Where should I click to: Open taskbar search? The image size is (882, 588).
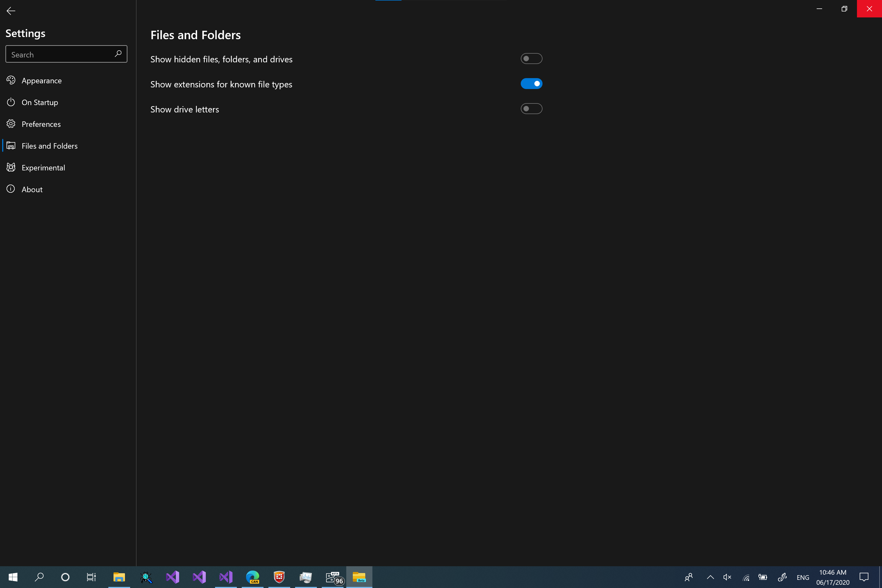[x=39, y=577]
